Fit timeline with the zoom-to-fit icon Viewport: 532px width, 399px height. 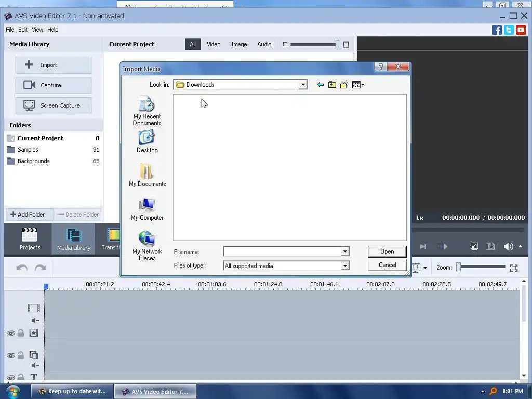point(514,268)
